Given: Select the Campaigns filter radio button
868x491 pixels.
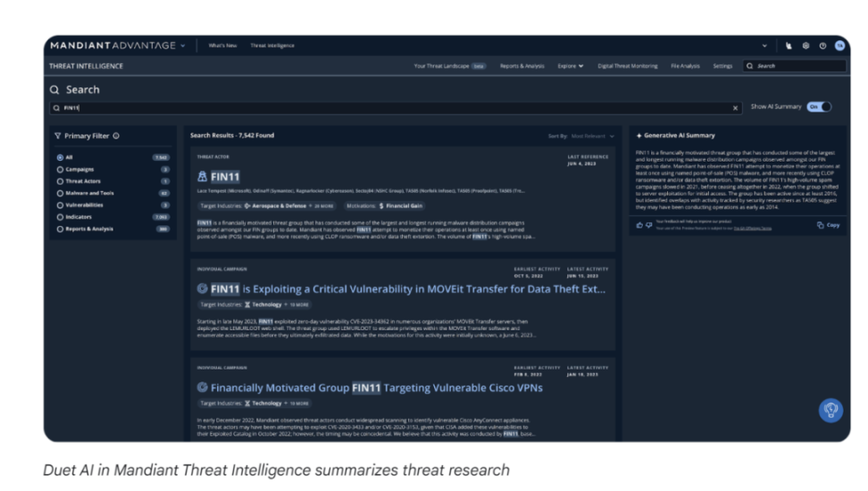Looking at the screenshot, I should [60, 170].
